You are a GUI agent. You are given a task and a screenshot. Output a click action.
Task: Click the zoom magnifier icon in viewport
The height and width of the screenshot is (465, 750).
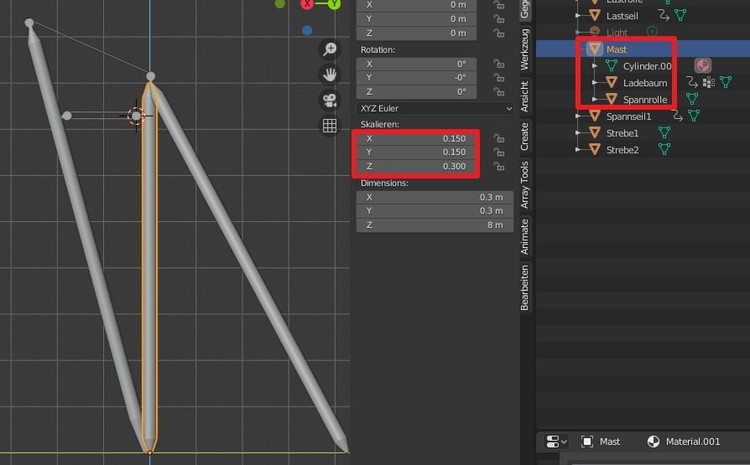(330, 49)
